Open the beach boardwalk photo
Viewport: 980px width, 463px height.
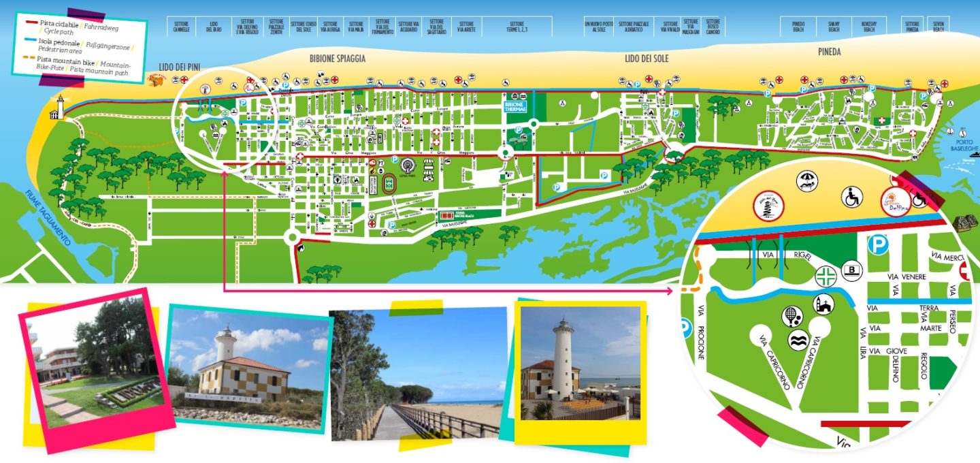tap(418, 374)
